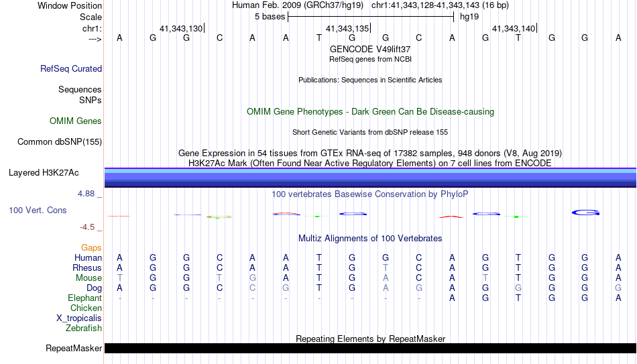This screenshot has width=637, height=364.
Task: Click 100 vertebrates Basewise Conservation title
Action: pyautogui.click(x=370, y=194)
